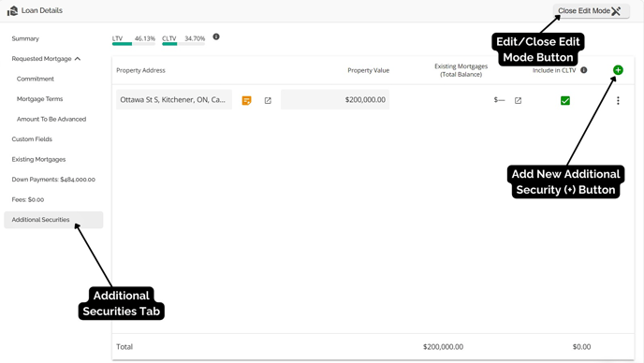This screenshot has width=644, height=363.
Task: Collapse the Requested Mortgage section chevron
Action: [78, 59]
